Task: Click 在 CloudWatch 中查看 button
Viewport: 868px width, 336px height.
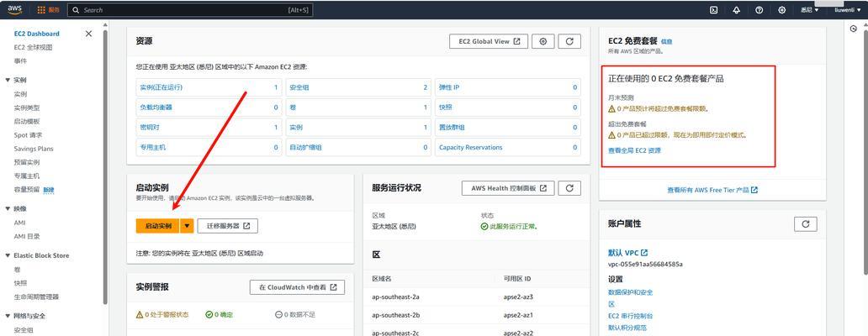Action: tap(297, 287)
